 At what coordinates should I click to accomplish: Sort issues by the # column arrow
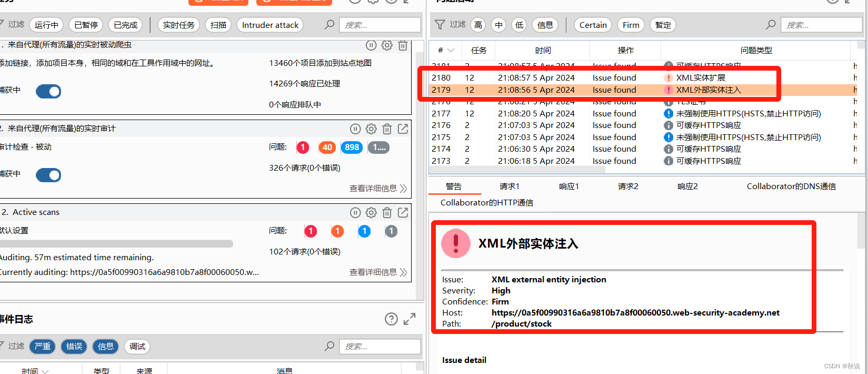pyautogui.click(x=451, y=51)
